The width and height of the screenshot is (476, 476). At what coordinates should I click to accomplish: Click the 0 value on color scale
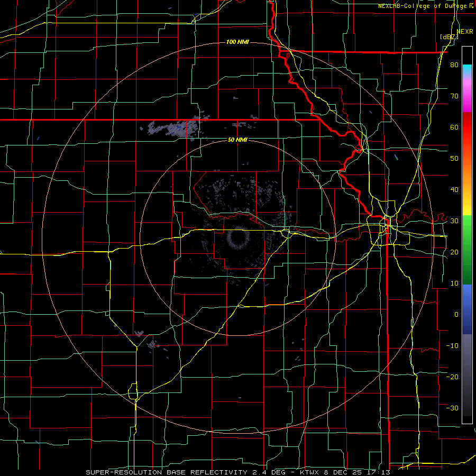tap(456, 315)
